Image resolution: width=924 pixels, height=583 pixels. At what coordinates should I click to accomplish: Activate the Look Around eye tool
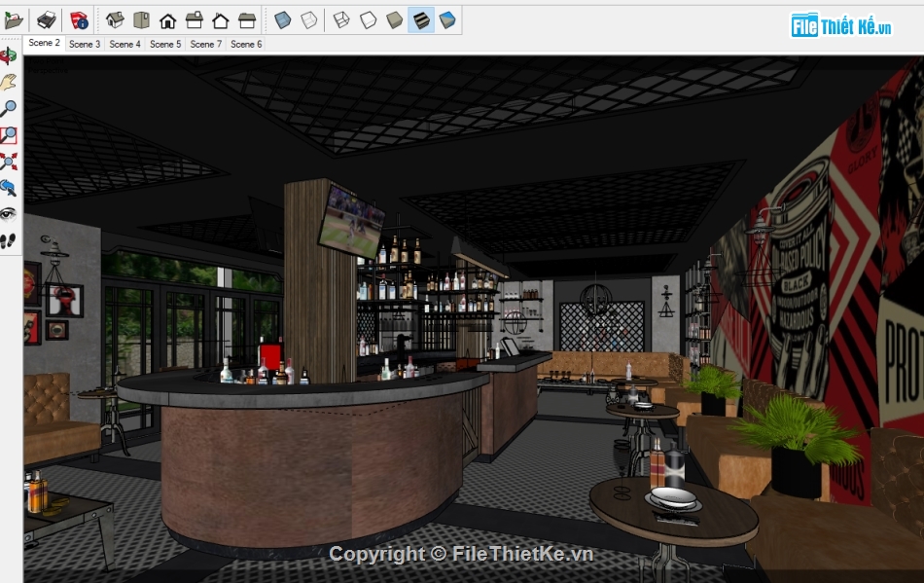tap(9, 214)
